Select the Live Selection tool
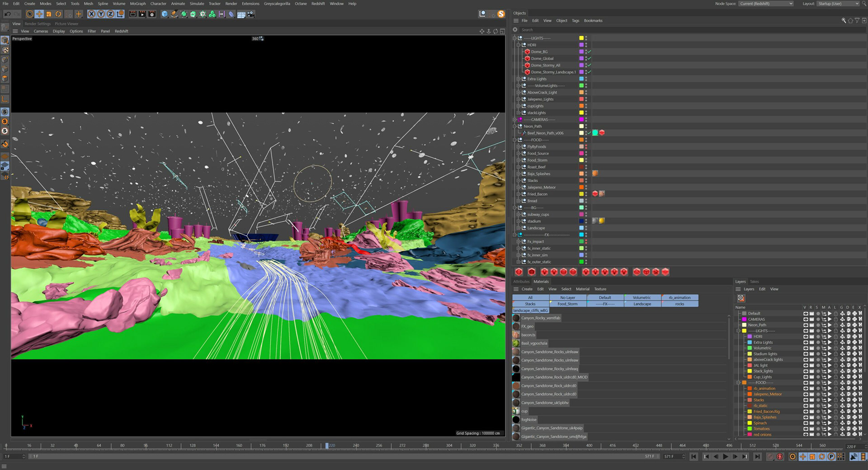This screenshot has height=470, width=868. click(x=29, y=14)
